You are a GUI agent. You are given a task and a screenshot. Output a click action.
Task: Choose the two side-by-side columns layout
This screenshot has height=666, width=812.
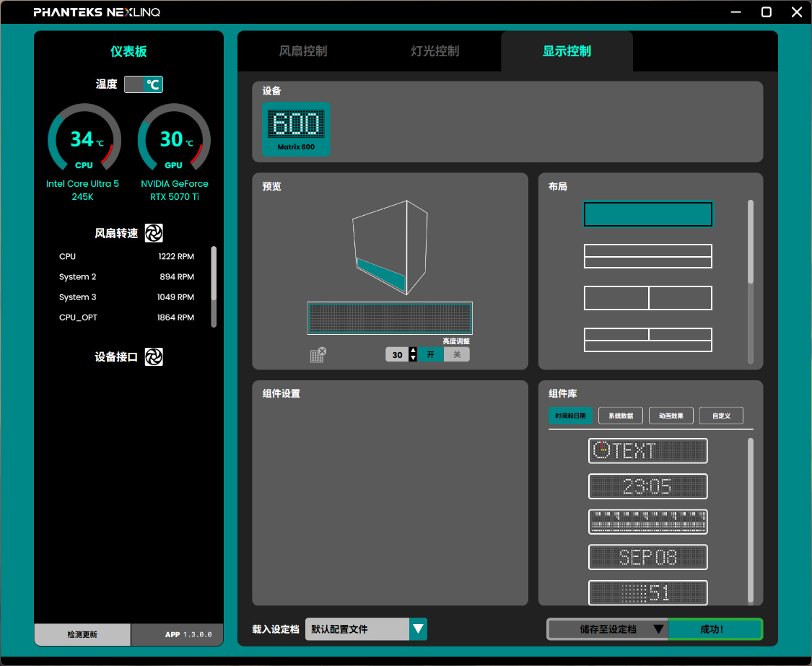click(x=648, y=298)
